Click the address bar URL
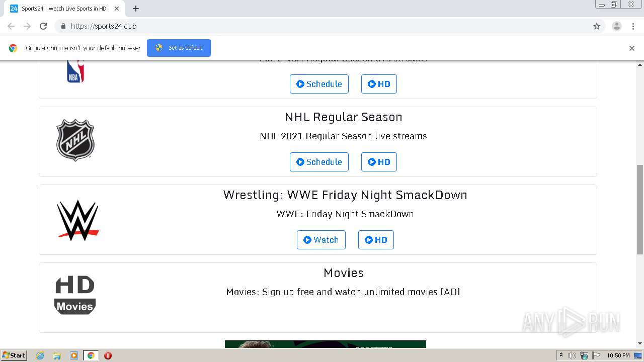 [x=104, y=26]
